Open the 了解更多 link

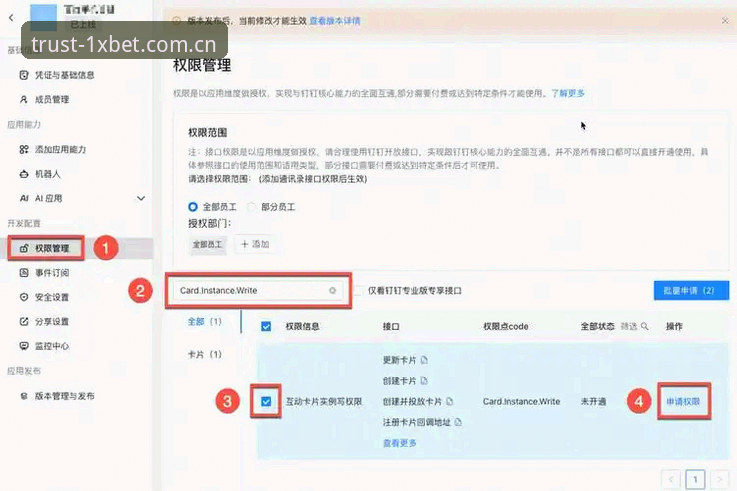[568, 93]
